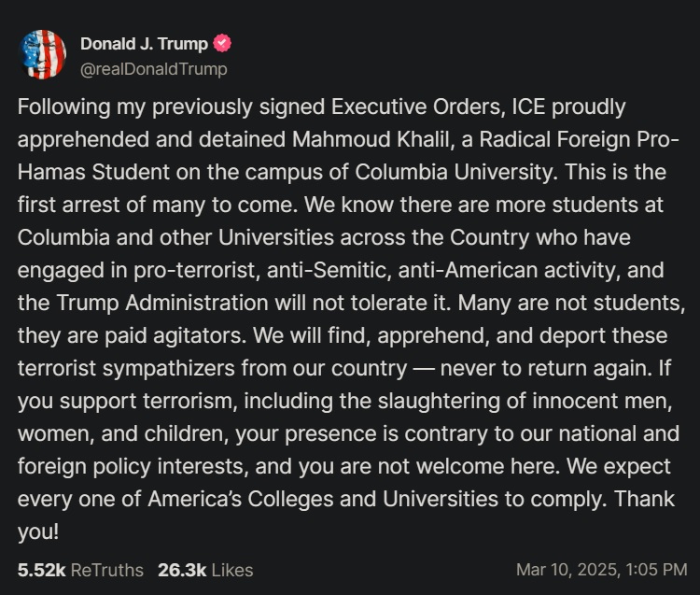
Task: Click the phrase America's Colleges
Action: 240,499
